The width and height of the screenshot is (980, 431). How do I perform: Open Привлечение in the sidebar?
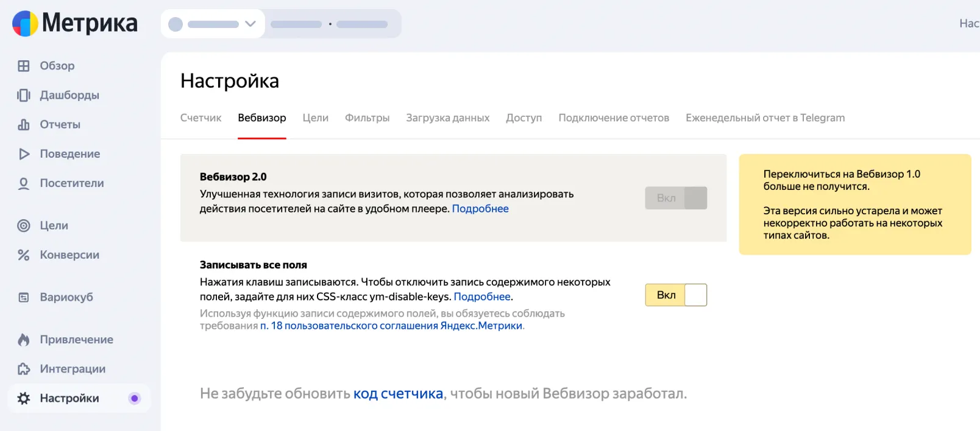(77, 340)
